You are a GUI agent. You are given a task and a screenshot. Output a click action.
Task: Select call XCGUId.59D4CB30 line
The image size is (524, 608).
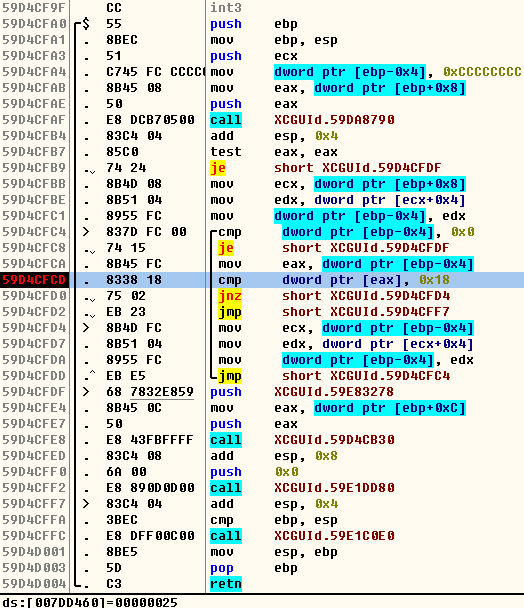coord(302,440)
